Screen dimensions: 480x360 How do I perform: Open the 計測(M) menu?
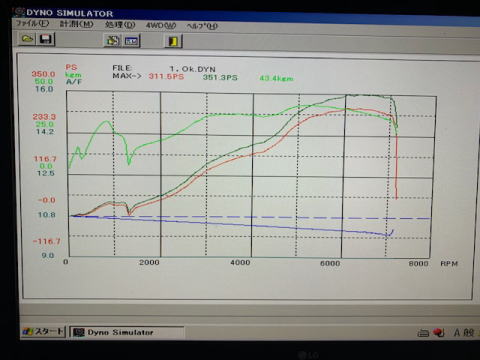[77, 24]
